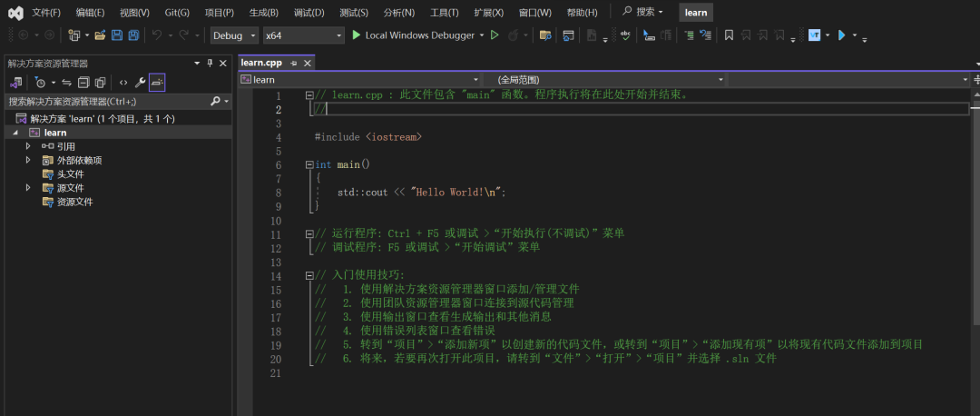Click the abc spell checker icon
Viewport: 980px width, 416px height.
click(625, 35)
